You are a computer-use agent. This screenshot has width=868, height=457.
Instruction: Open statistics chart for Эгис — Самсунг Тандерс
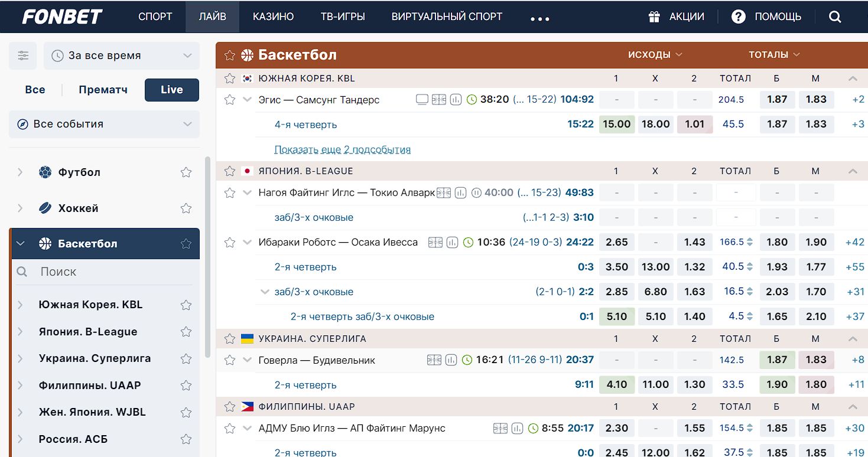(x=456, y=99)
